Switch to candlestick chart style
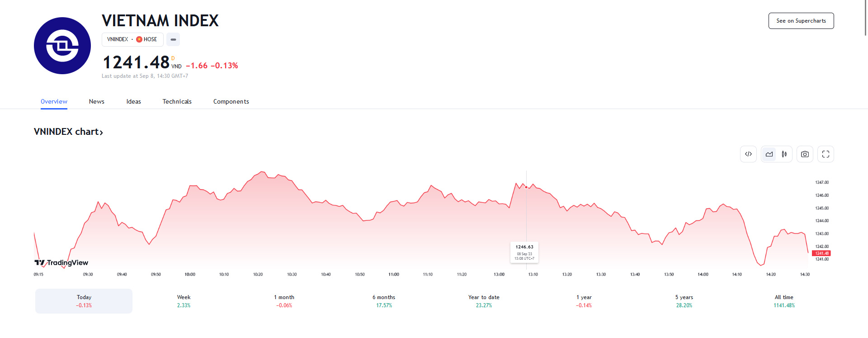 click(784, 154)
